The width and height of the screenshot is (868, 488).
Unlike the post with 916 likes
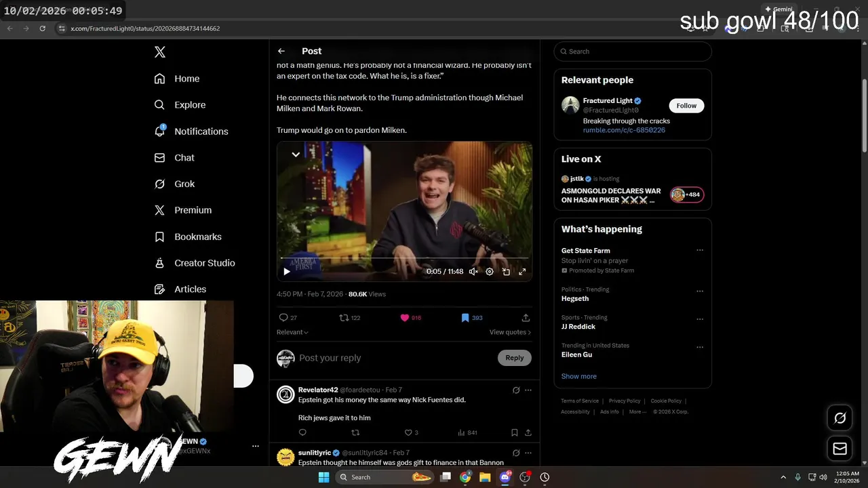coord(410,317)
